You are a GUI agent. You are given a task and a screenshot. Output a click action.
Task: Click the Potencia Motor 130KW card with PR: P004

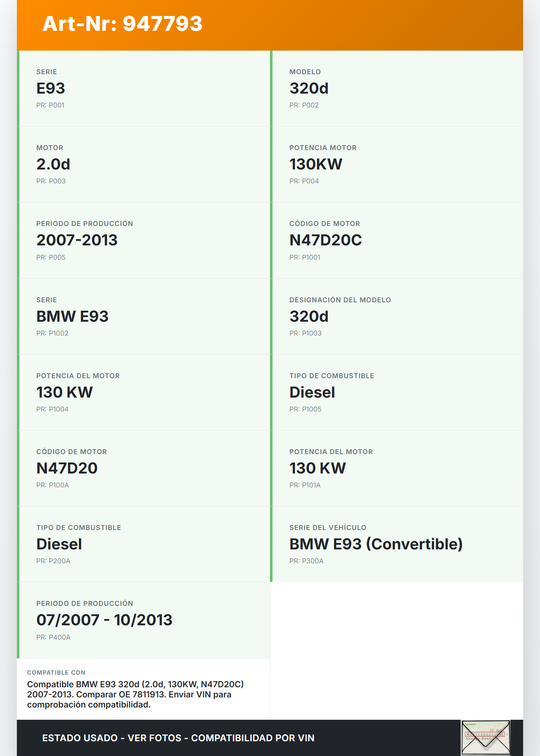(x=397, y=164)
